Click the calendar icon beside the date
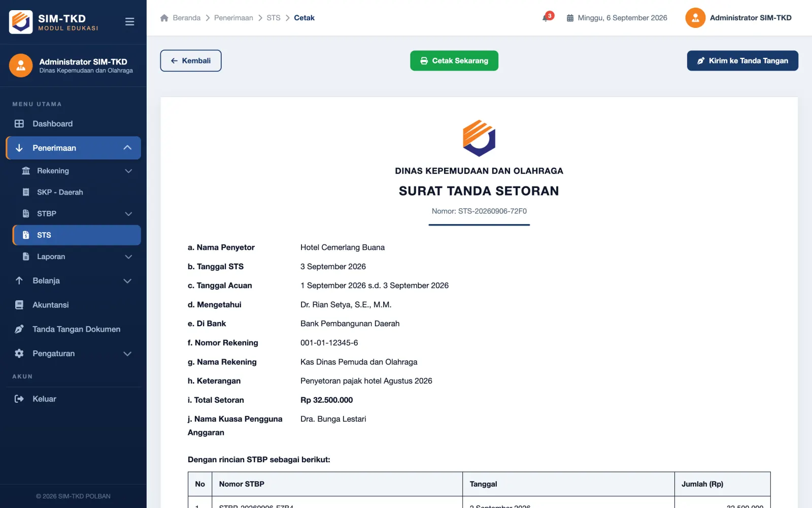The height and width of the screenshot is (508, 812). pos(570,18)
